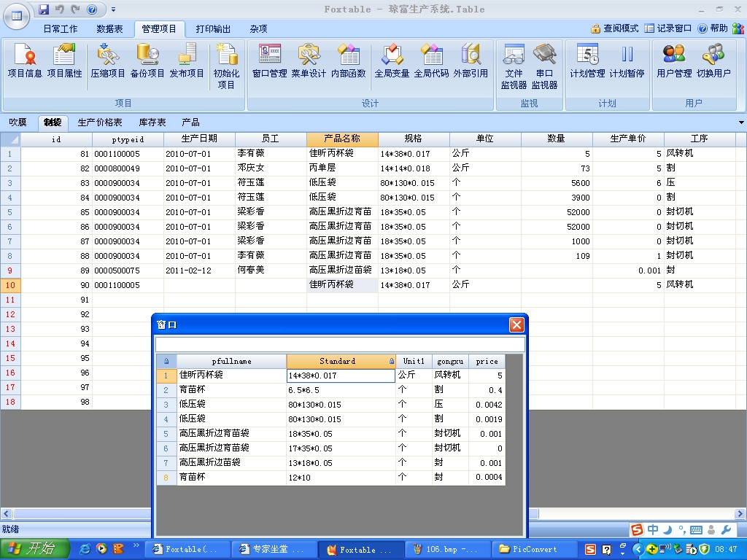Close the 窗口 dialog
The width and height of the screenshot is (747, 560).
[516, 324]
